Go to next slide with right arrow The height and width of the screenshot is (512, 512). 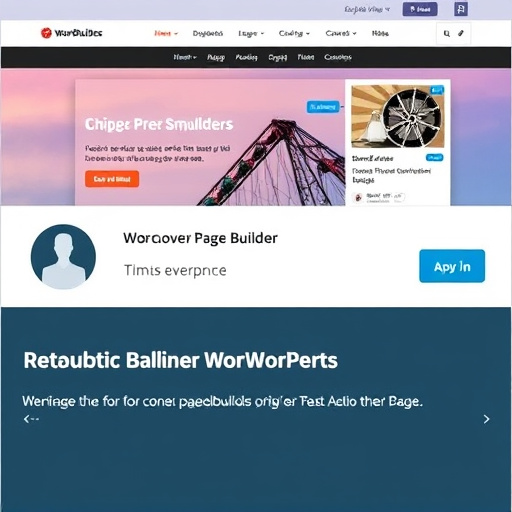[486, 419]
